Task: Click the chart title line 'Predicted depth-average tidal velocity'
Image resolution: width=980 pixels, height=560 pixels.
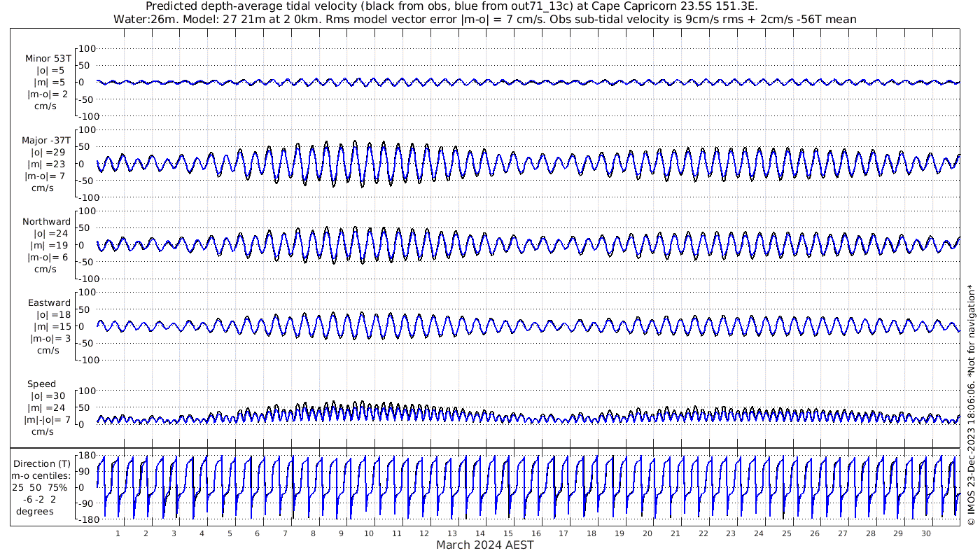Action: pyautogui.click(x=451, y=6)
